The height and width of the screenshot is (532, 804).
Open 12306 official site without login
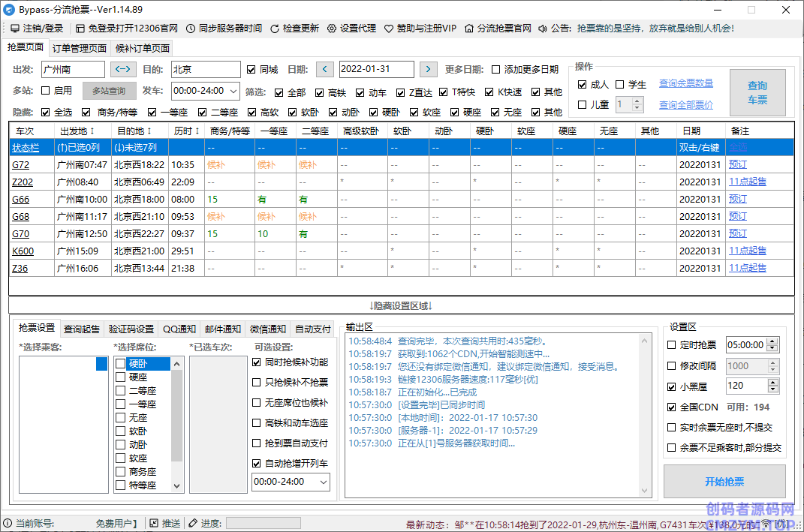(x=80, y=29)
